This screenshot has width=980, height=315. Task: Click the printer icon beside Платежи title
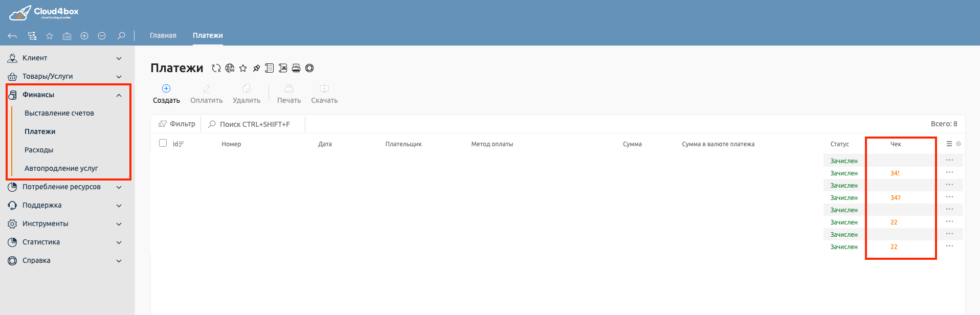[x=296, y=68]
